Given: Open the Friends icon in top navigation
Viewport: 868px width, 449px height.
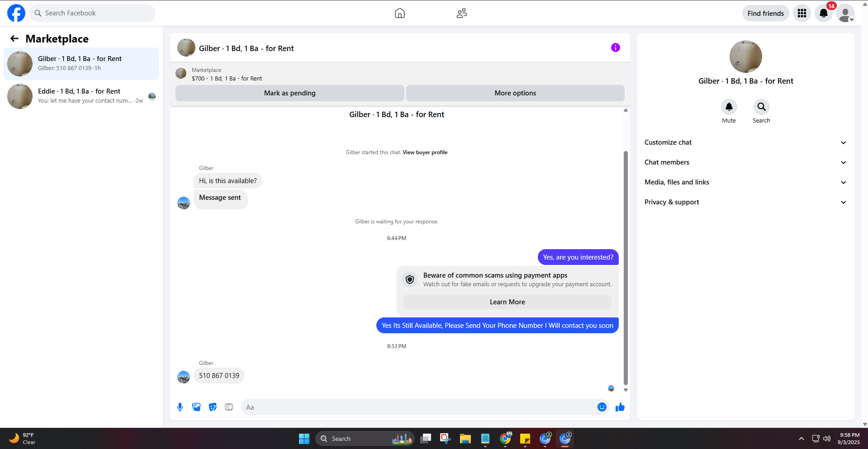Looking at the screenshot, I should pyautogui.click(x=462, y=13).
